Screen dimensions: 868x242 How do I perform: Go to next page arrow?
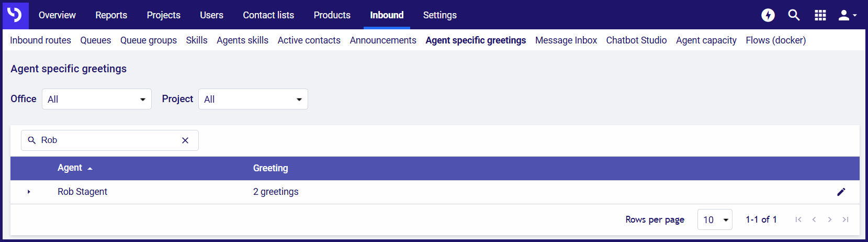tap(830, 219)
